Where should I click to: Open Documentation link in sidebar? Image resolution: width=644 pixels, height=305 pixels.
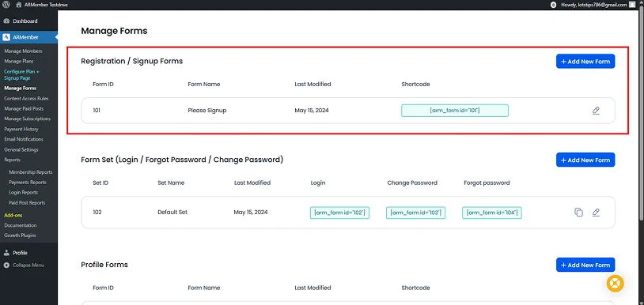21,225
